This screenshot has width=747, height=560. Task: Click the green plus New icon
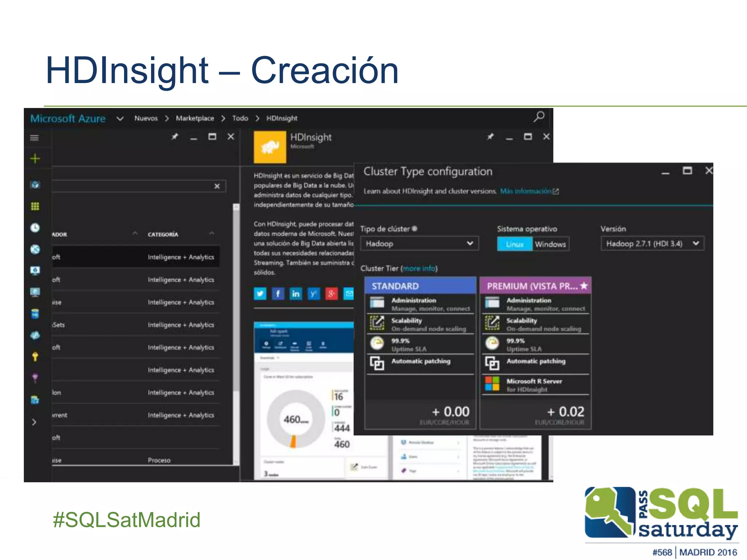(x=35, y=159)
